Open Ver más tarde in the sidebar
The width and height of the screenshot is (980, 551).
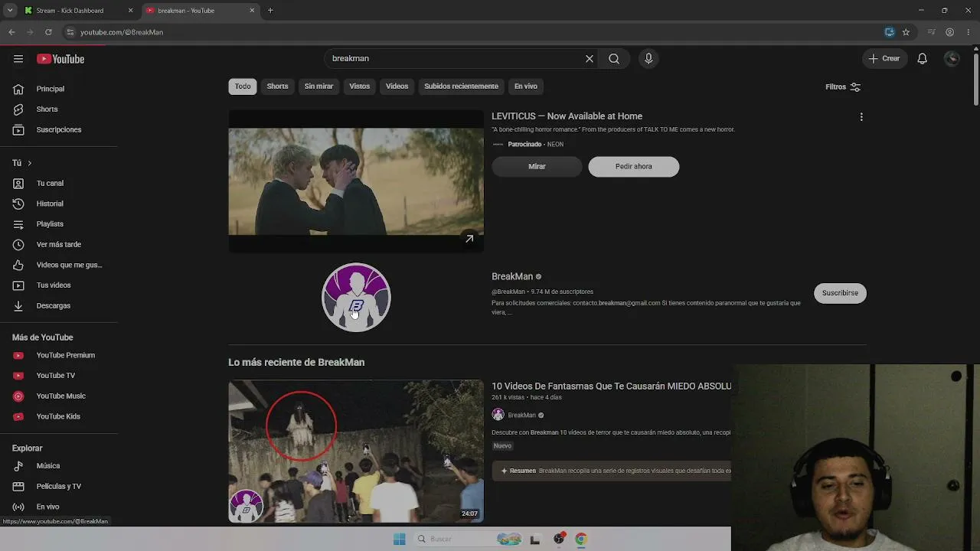tap(59, 245)
